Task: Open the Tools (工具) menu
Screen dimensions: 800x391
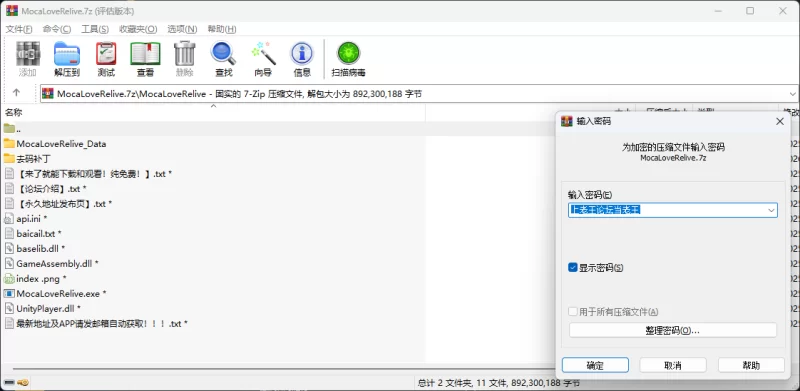Action: (x=95, y=29)
